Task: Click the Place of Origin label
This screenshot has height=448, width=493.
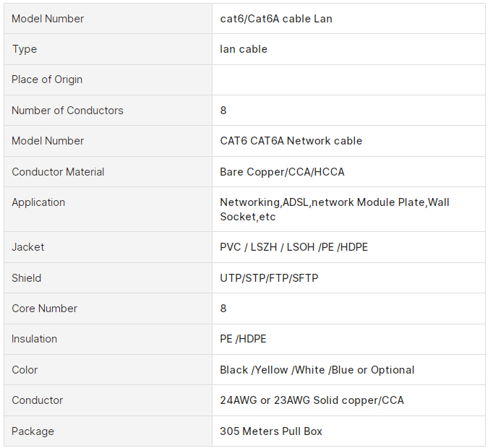Action: (x=47, y=79)
